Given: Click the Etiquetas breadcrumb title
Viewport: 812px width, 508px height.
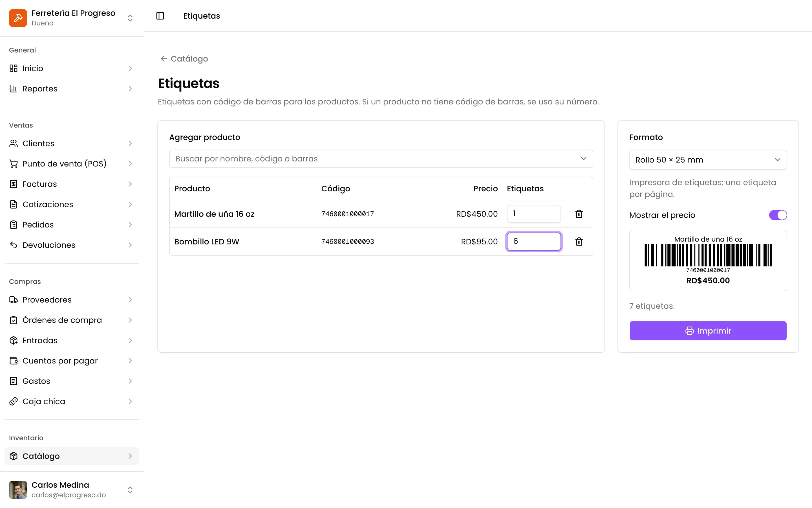Looking at the screenshot, I should tap(202, 16).
